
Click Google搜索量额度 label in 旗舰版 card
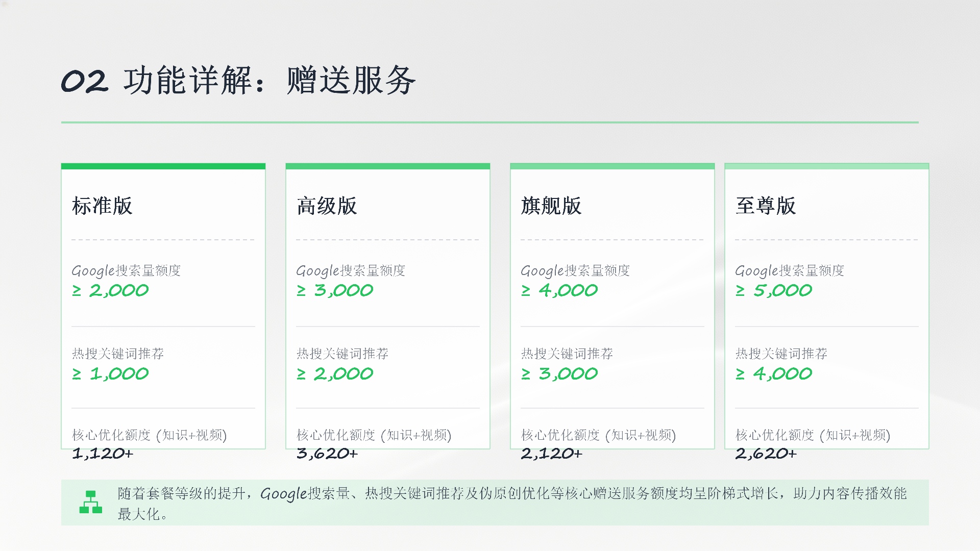pos(575,270)
